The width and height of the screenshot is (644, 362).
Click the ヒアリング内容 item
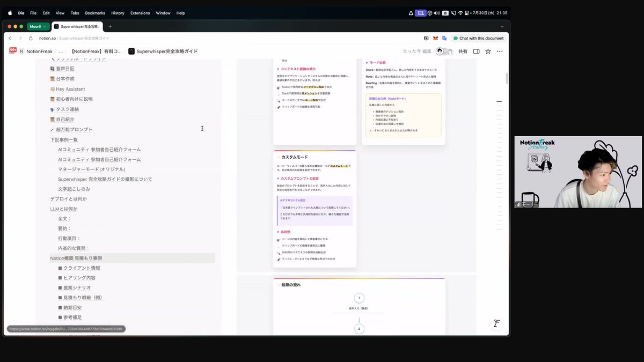pos(77,278)
